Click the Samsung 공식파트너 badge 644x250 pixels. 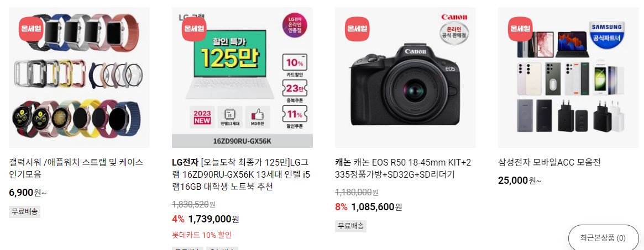click(606, 34)
